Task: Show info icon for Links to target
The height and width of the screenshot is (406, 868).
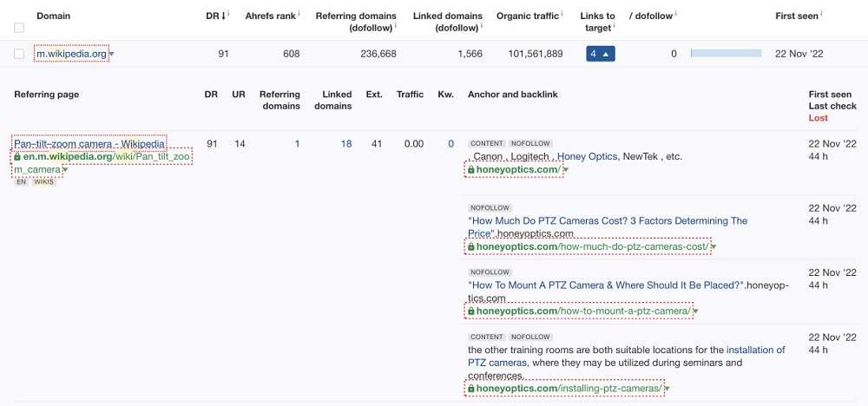Action: (614, 25)
